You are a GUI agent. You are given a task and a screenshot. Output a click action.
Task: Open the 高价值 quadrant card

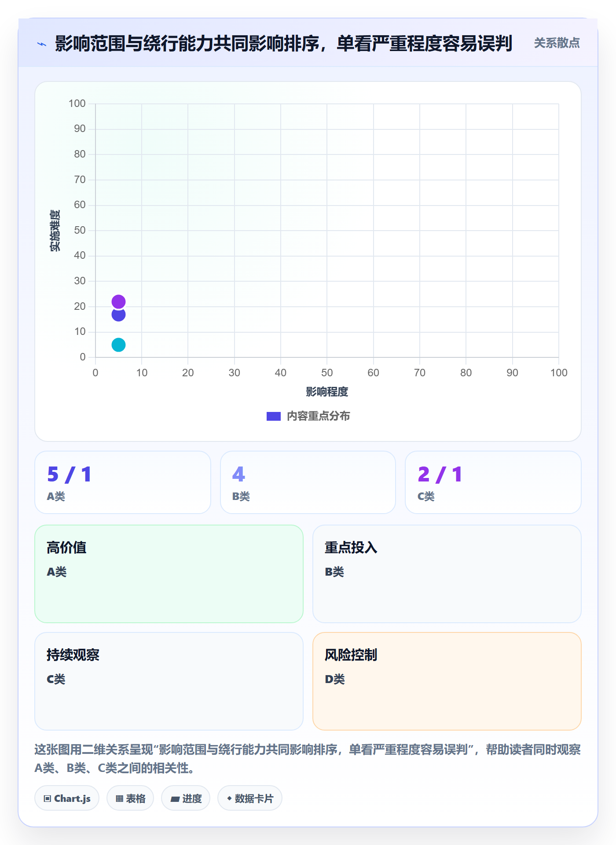point(169,574)
